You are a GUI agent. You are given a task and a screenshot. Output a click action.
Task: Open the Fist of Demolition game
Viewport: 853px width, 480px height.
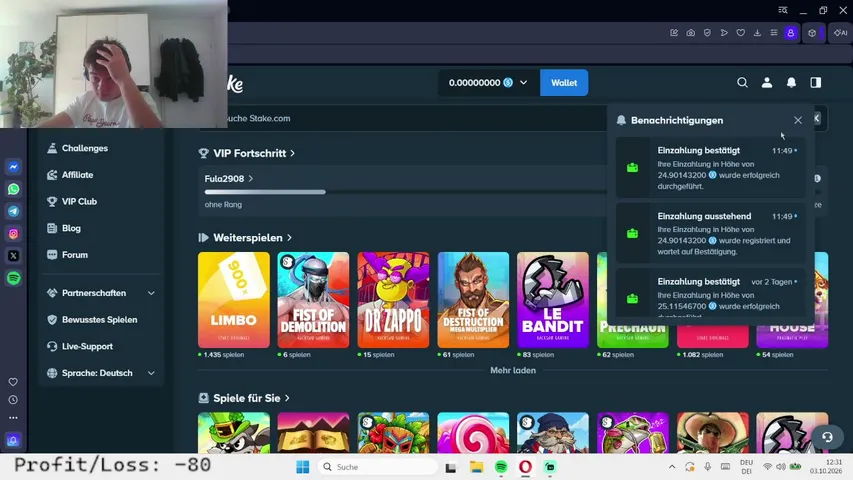tap(313, 300)
